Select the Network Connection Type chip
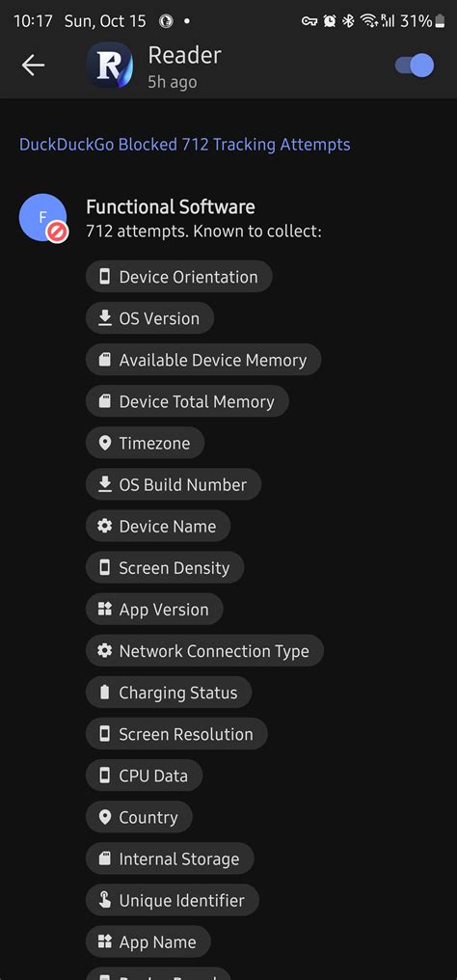 (x=204, y=651)
